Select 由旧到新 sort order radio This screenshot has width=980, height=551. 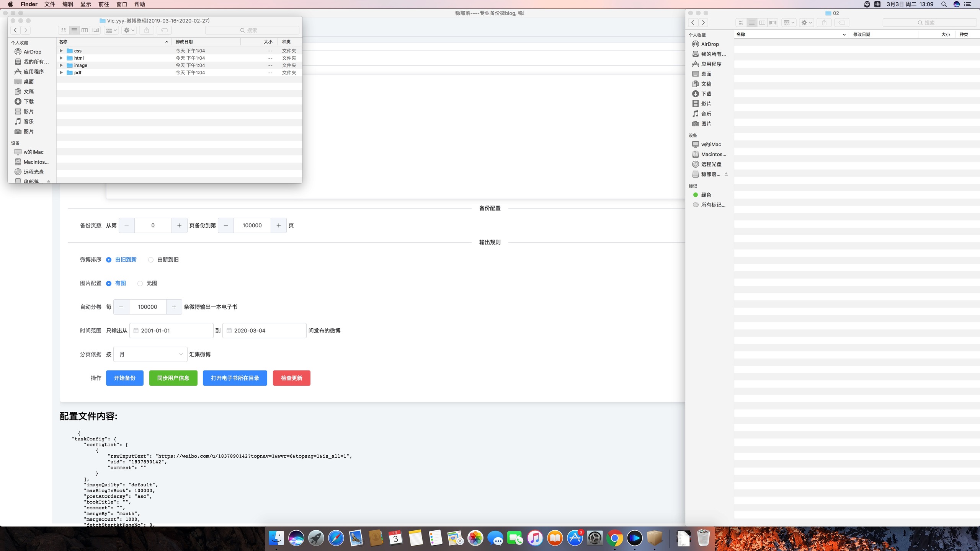tap(109, 260)
